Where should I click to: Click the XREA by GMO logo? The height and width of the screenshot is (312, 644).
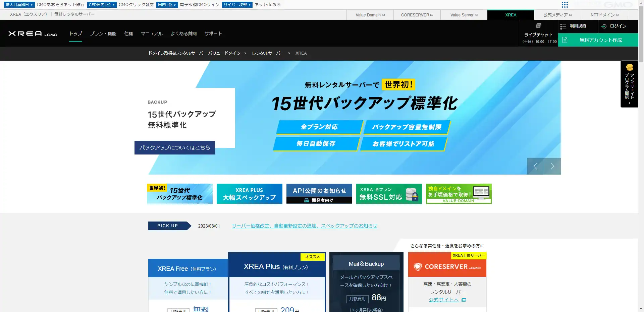33,34
